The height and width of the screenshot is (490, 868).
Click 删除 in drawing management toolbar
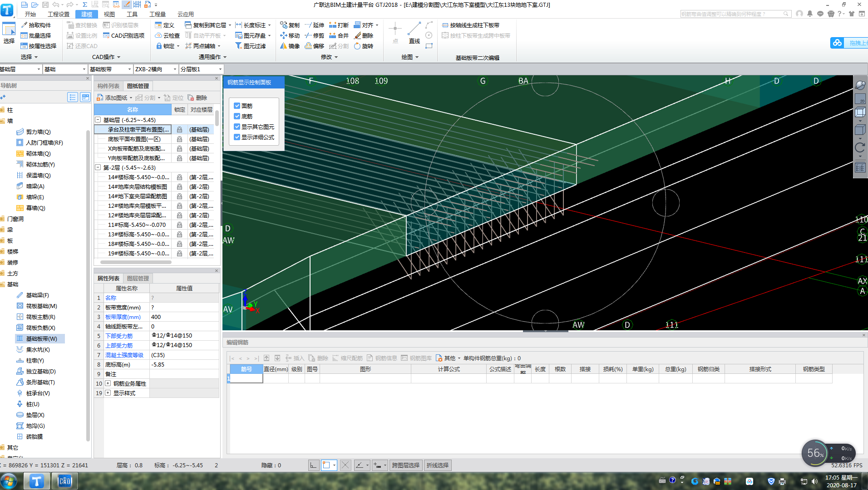click(197, 98)
